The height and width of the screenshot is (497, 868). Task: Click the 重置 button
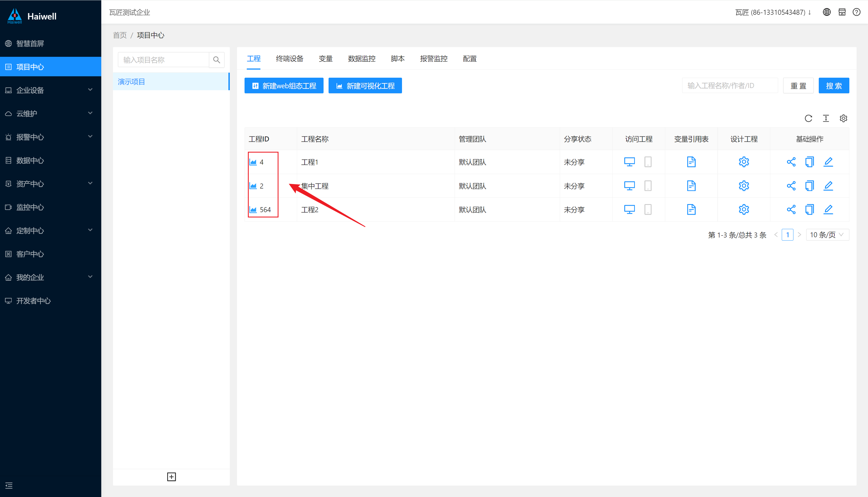pyautogui.click(x=798, y=86)
